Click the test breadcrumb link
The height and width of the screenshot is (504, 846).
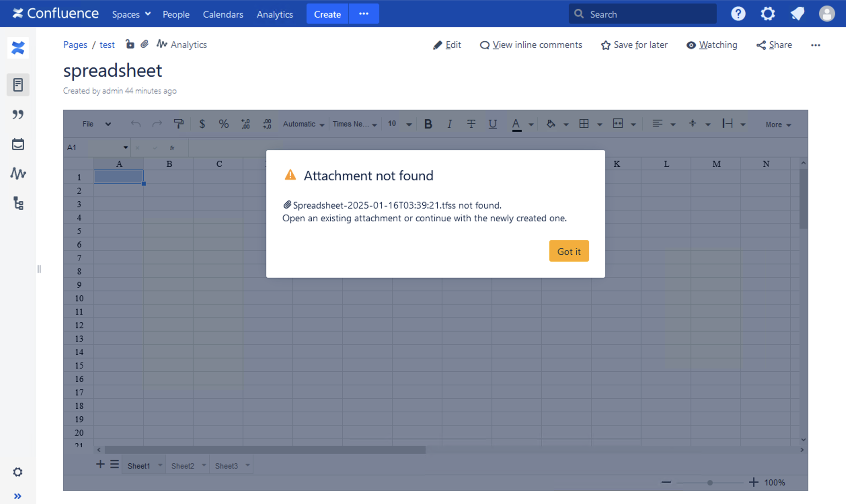[x=107, y=45]
